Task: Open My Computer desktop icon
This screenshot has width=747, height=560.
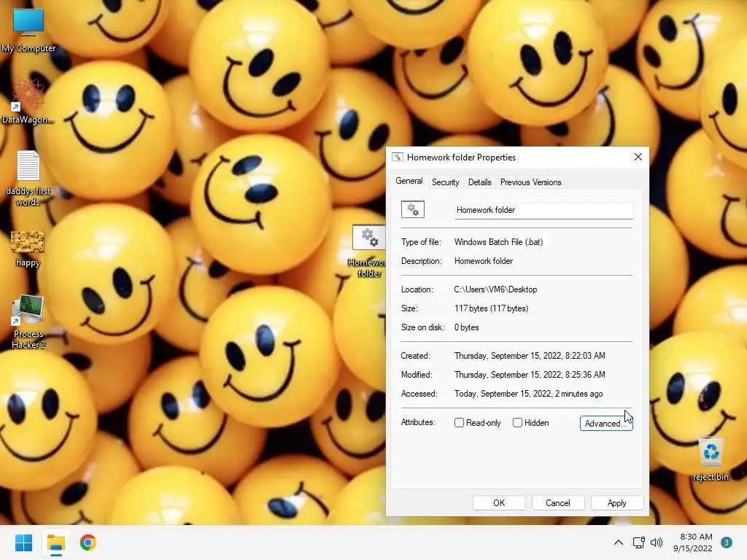Action: click(x=28, y=30)
